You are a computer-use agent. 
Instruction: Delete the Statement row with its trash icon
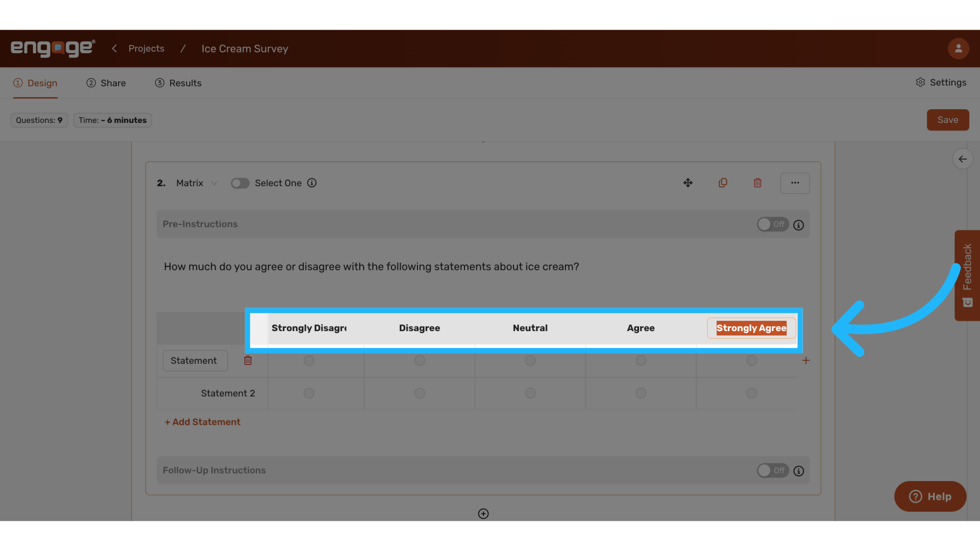click(248, 361)
